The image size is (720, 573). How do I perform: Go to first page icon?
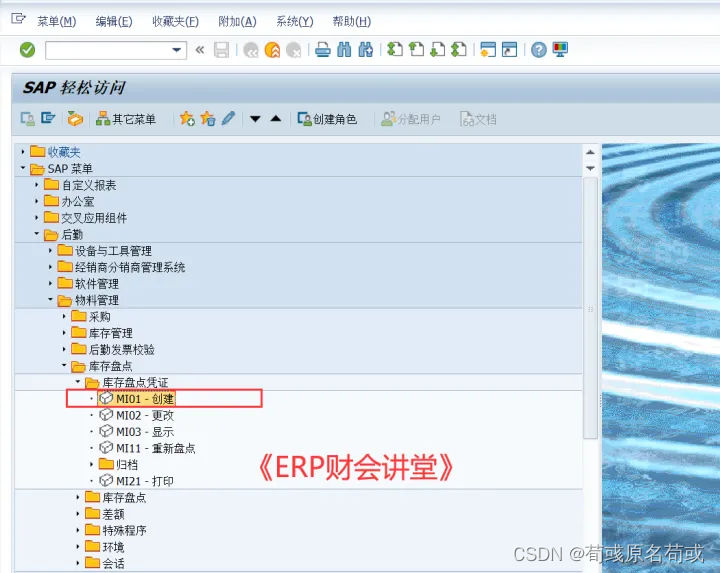coord(395,49)
